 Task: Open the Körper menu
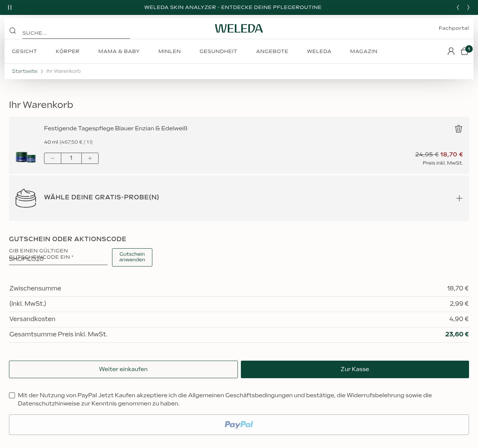[x=68, y=51]
